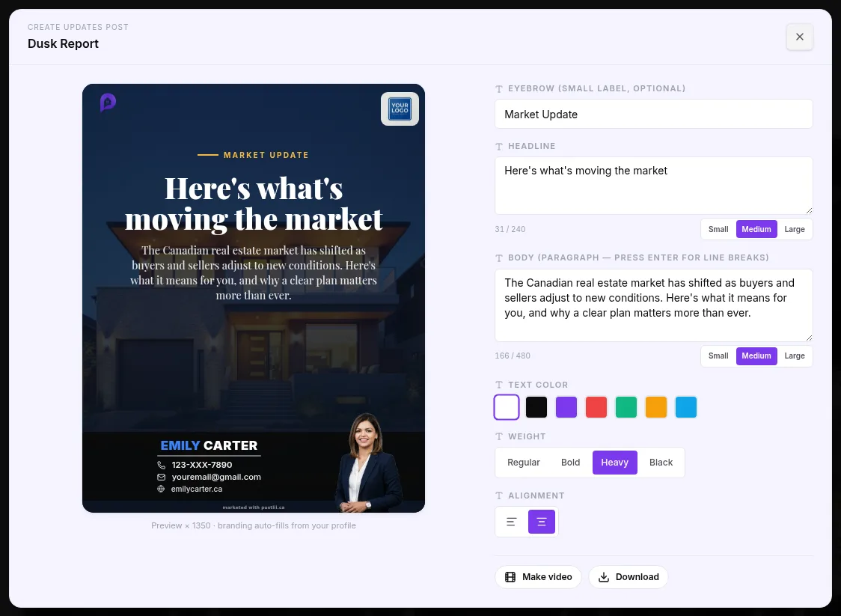This screenshot has width=841, height=616.
Task: Click the globe icon beside emilycarter.ca
Action: click(161, 489)
